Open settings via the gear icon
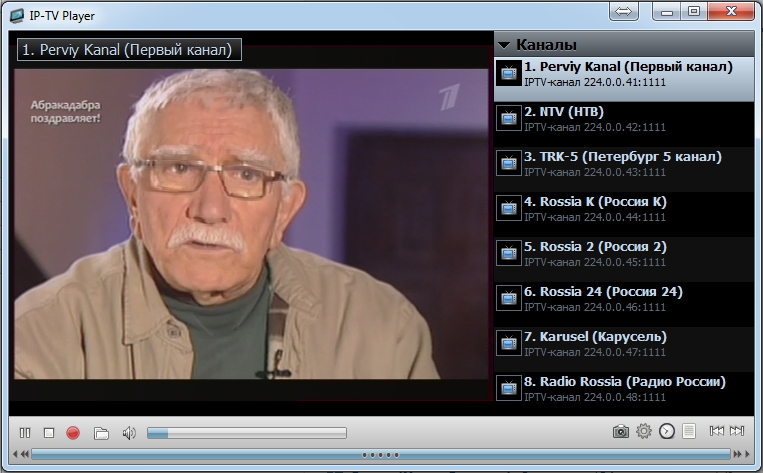The height and width of the screenshot is (473, 763). 644,431
